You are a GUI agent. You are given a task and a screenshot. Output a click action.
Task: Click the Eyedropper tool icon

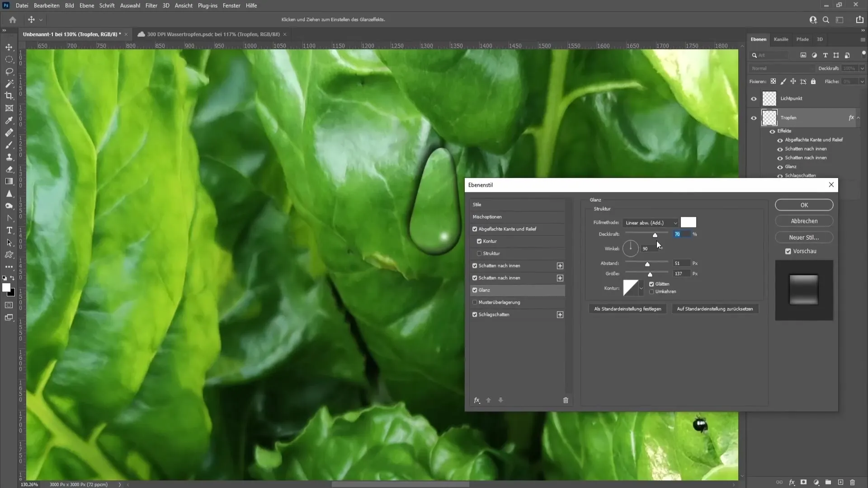coord(9,120)
